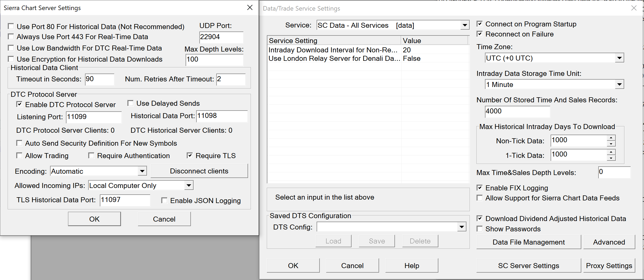Viewport: 644px width, 280px height.
Task: Check Show Passwords option
Action: coord(480,229)
